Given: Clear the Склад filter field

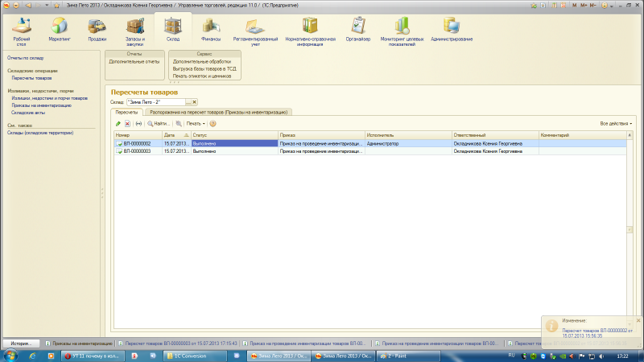Looking at the screenshot, I should (195, 103).
